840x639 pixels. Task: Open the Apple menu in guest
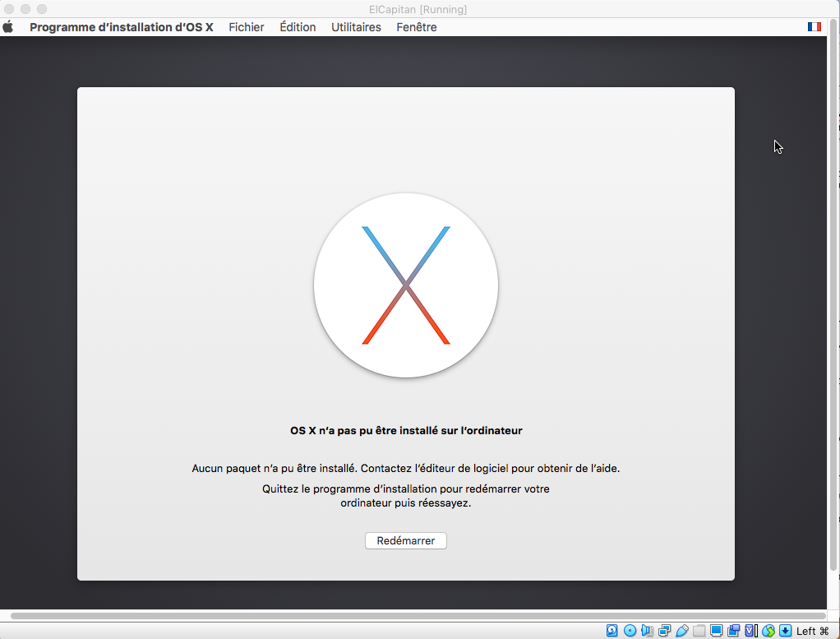click(x=8, y=27)
